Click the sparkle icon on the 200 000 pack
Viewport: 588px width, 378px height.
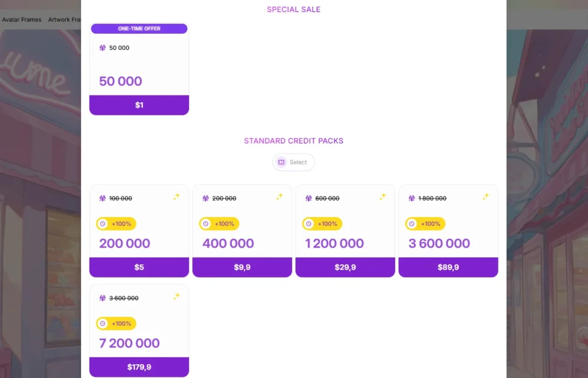pos(280,196)
